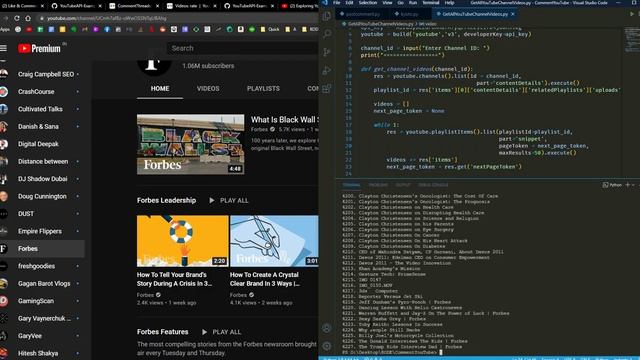Viewport: 640px width, 360px height.
Task: Select the Output panel tab
Action: tap(403, 185)
